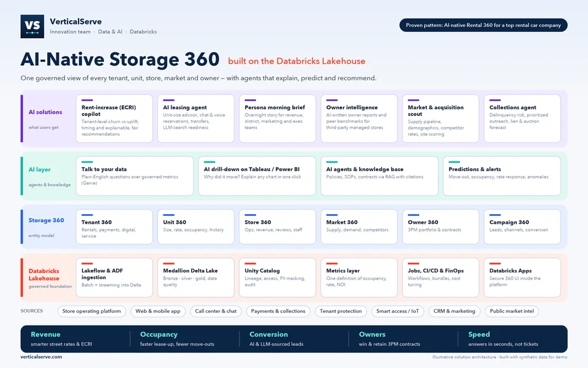Click the AI-Native Storage 360 title
Image resolution: width=588 pixels, height=368 pixels.
point(120,59)
